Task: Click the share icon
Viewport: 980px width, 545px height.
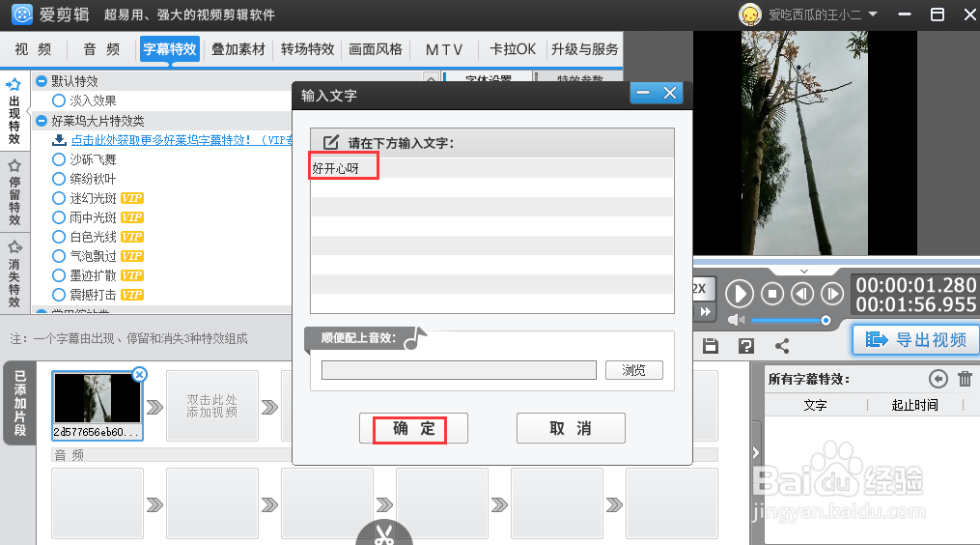Action: click(x=782, y=346)
